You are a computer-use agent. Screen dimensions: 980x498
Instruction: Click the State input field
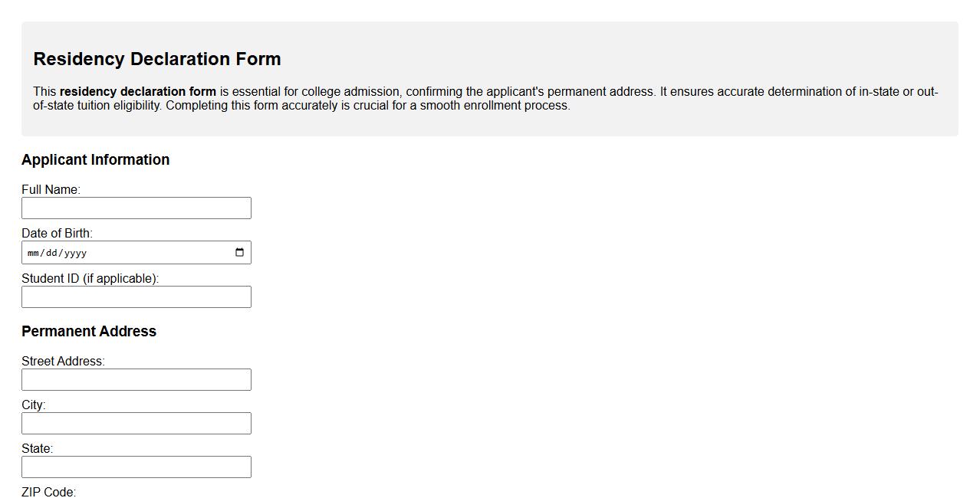click(136, 467)
